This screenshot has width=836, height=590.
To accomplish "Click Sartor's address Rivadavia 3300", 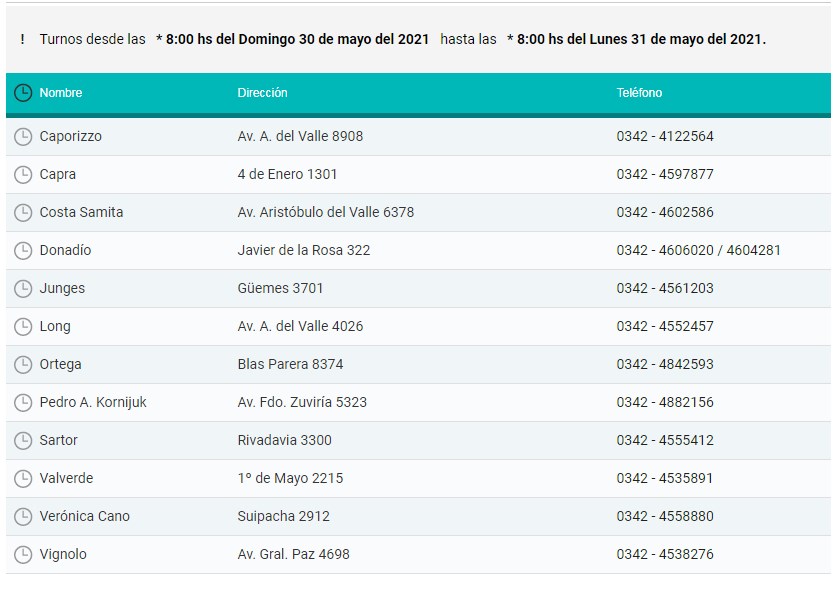I will coord(284,440).
